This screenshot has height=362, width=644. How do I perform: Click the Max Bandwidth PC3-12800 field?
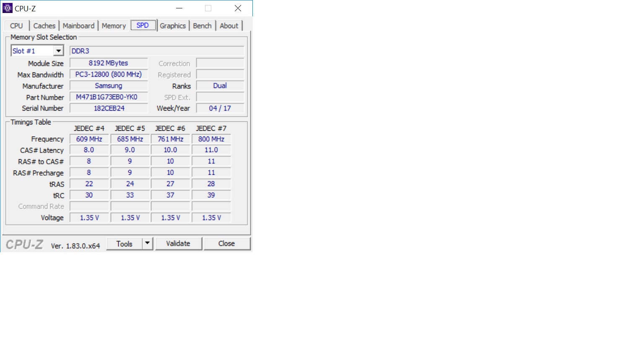[x=109, y=75]
